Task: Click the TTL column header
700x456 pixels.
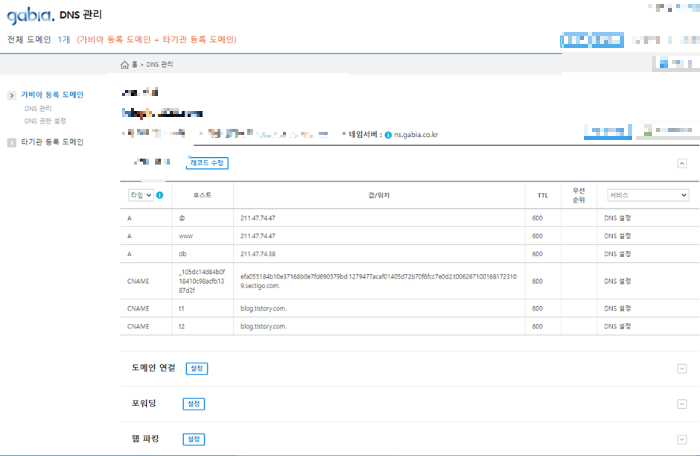Action: coord(543,195)
